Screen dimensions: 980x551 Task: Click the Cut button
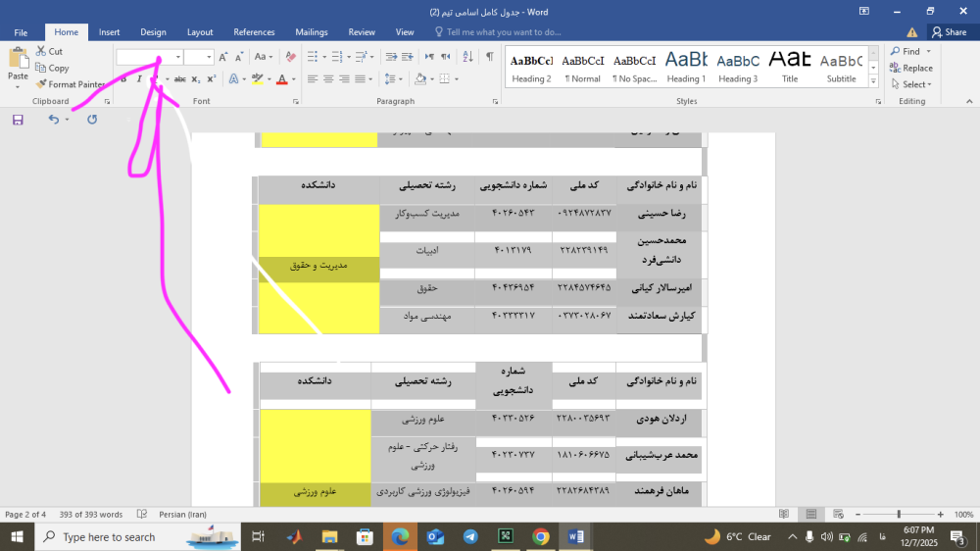tap(49, 51)
